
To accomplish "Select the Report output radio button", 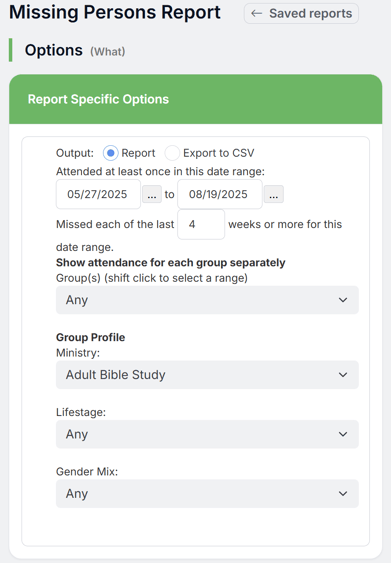I will [111, 153].
